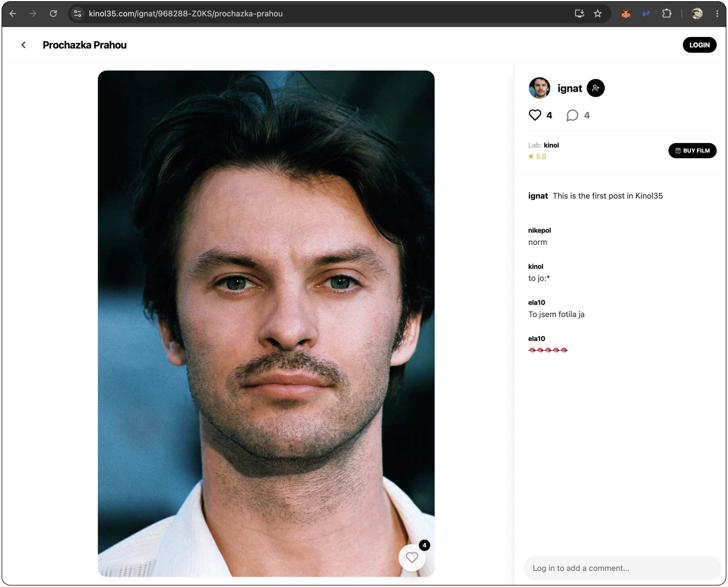728x587 pixels.
Task: Click the caption 'This is the first post in Kinol35'
Action: click(x=607, y=196)
